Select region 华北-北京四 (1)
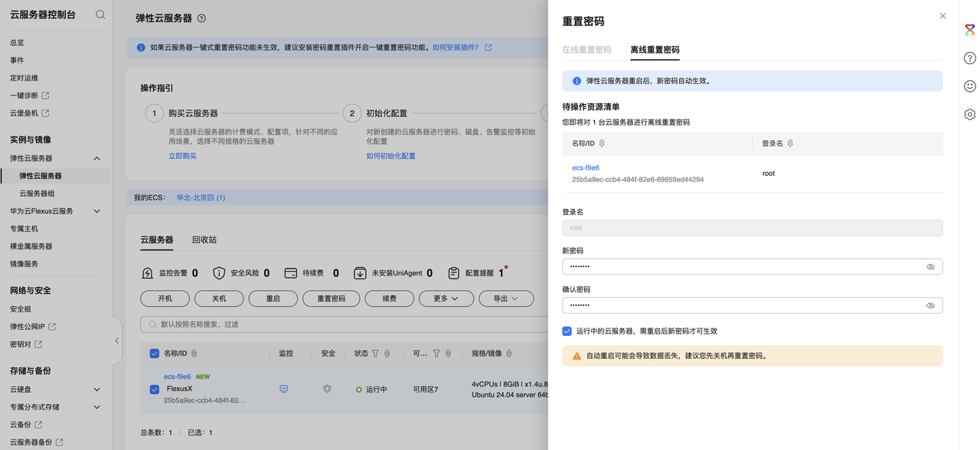This screenshot has width=980, height=450. 201,197
